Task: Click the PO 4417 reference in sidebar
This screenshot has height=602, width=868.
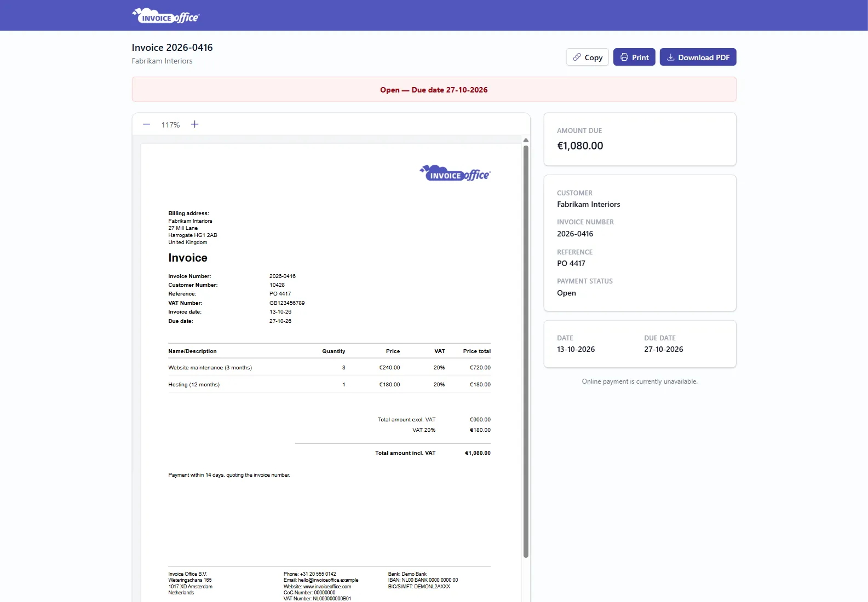Action: click(571, 263)
